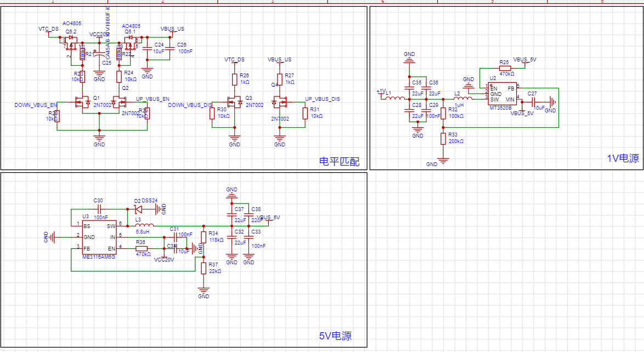Image resolution: width=644 pixels, height=352 pixels.
Task: Select the Q3 2N7002 transistor symbol
Action: pos(236,101)
